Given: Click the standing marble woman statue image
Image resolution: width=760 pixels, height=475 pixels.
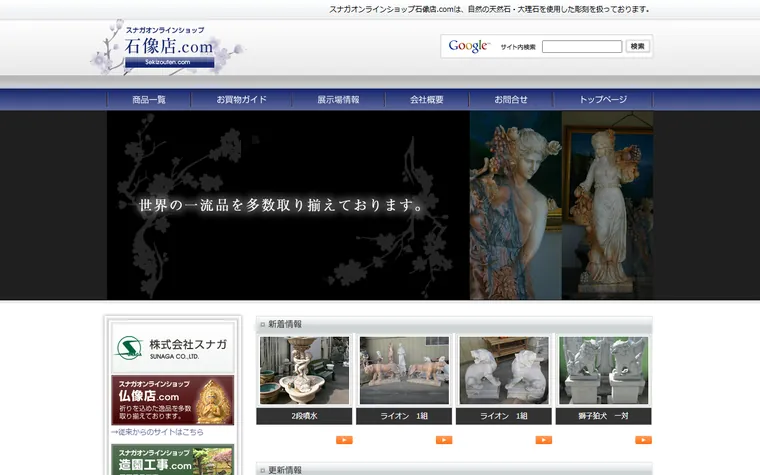Looking at the screenshot, I should (608, 205).
